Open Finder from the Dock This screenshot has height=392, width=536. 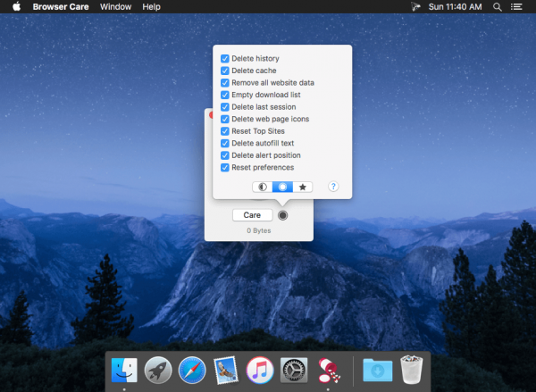click(124, 371)
